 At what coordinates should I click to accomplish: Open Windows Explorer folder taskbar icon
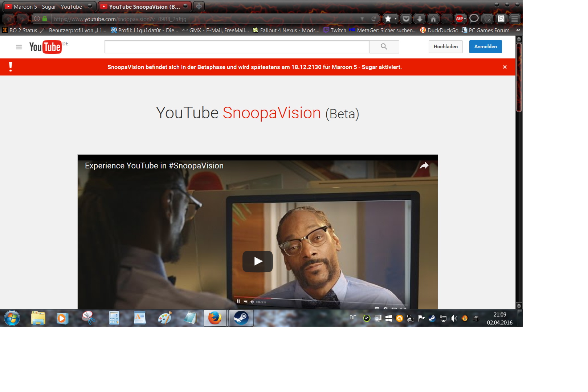pyautogui.click(x=38, y=318)
